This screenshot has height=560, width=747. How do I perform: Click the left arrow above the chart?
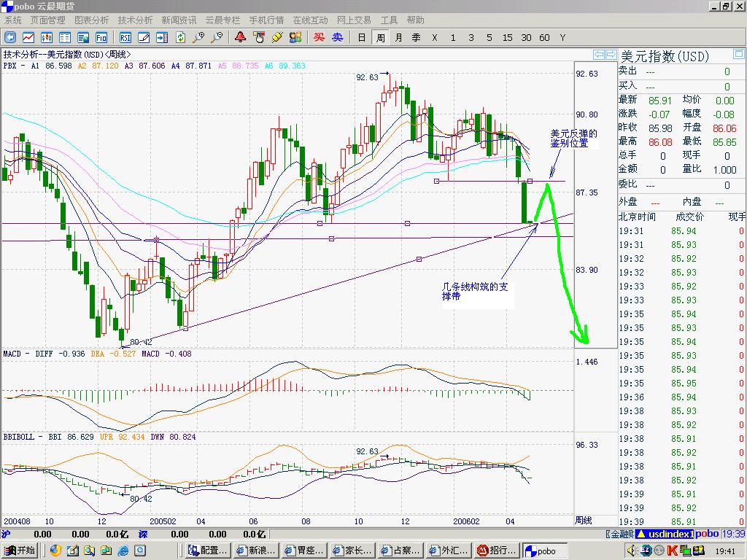[x=598, y=55]
